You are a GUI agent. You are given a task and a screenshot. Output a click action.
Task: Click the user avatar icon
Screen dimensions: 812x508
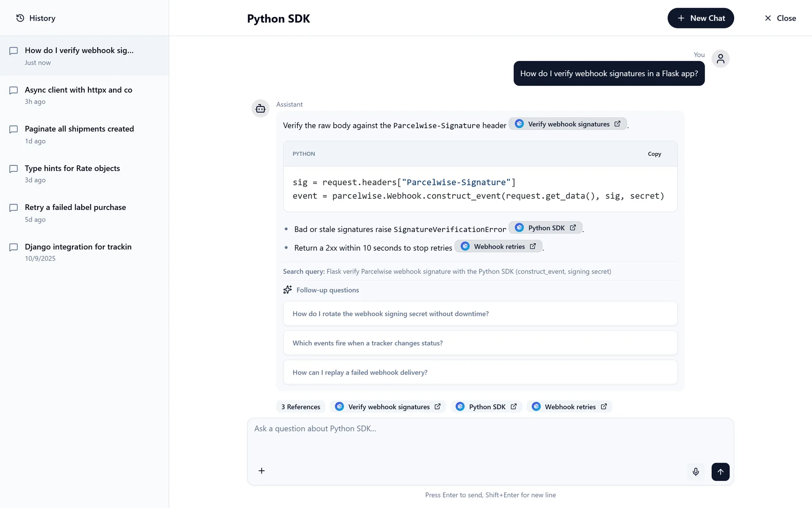coord(721,59)
